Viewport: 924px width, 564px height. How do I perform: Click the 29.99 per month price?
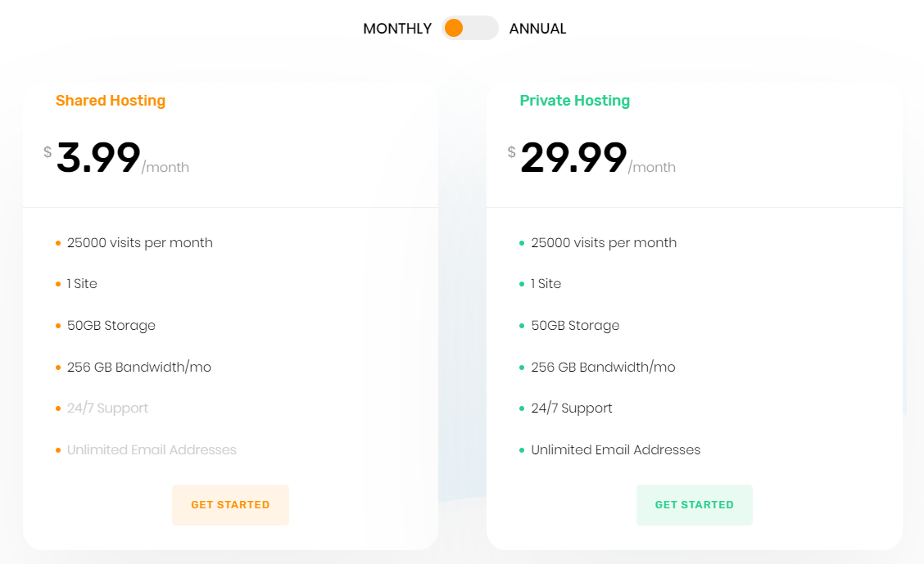[591, 158]
